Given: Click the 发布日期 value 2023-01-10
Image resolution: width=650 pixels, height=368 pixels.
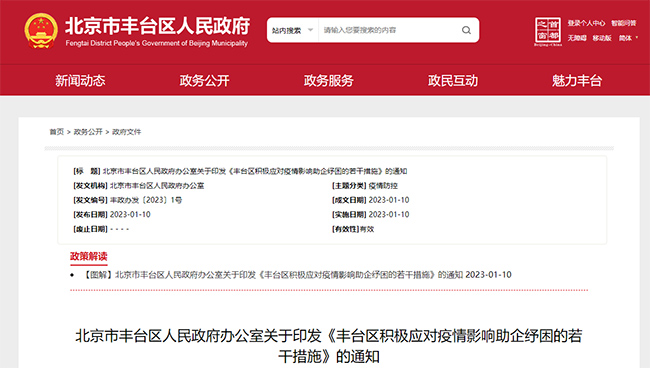Looking at the screenshot, I should click(130, 215).
